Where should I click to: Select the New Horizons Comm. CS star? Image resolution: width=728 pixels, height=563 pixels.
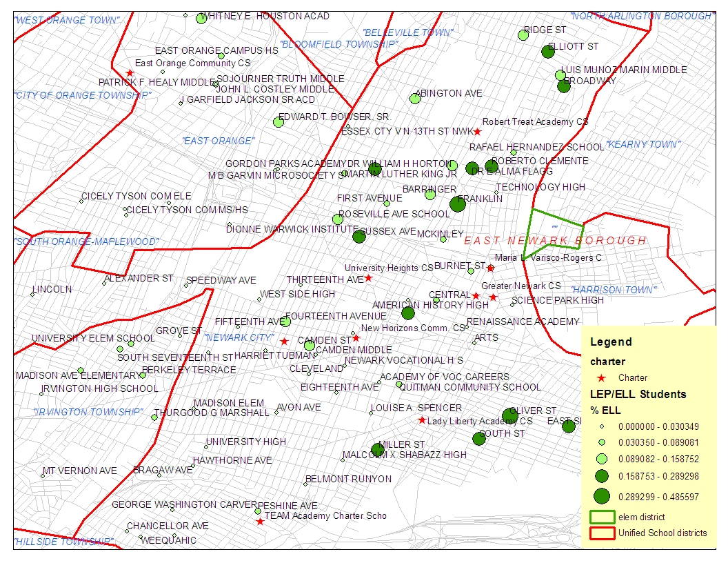[x=356, y=338]
